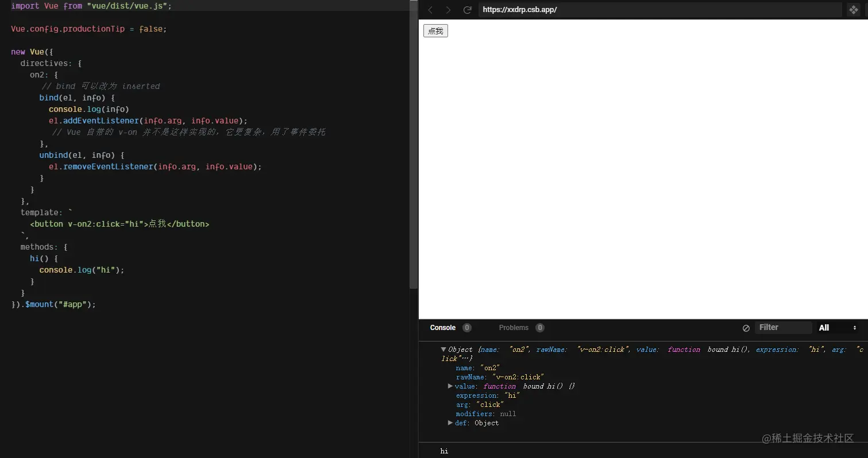
Task: Click the arg: "click" line
Action: tap(480, 405)
